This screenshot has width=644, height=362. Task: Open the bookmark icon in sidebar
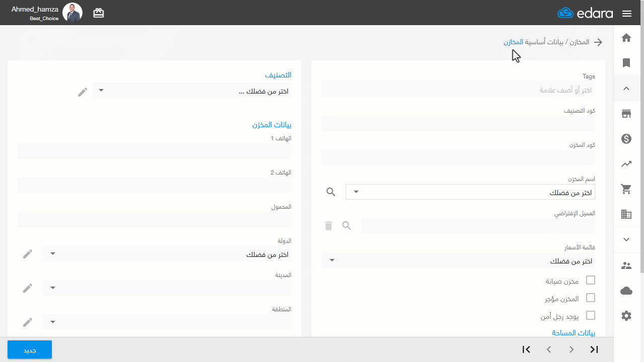(x=626, y=63)
